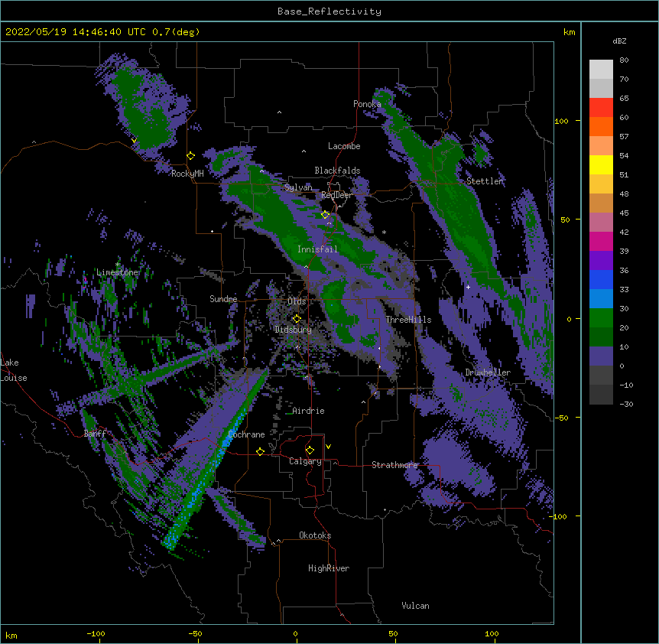Select the light gray 70-80 dBZ swatch
This screenshot has height=644, width=659.
(601, 69)
